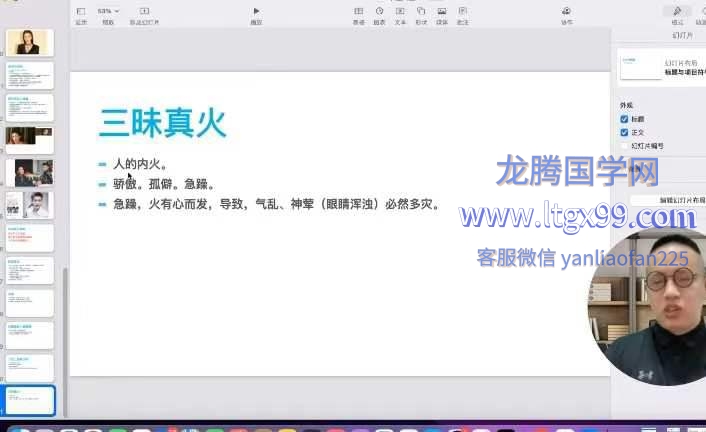Enable the Slide Number checkbox
The height and width of the screenshot is (432, 706).
point(625,146)
